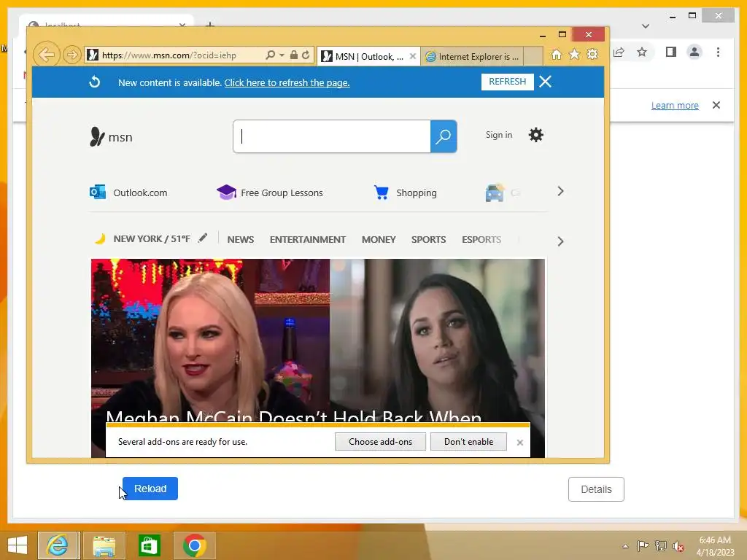
Task: Open Action Center flag icon
Action: pyautogui.click(x=643, y=545)
